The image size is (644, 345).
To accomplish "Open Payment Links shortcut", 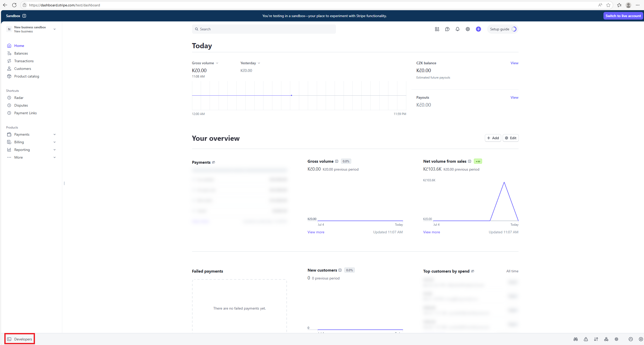I will [25, 113].
